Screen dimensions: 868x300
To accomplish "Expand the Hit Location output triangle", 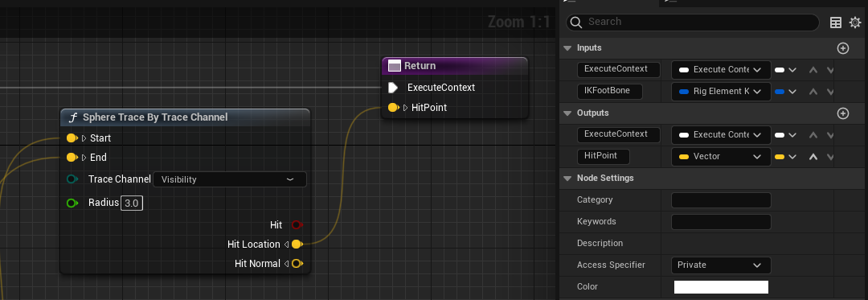I will click(286, 244).
